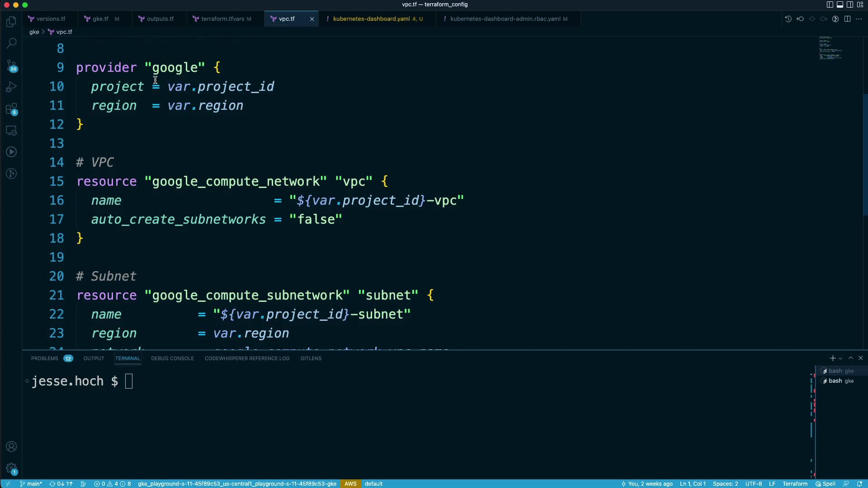Open the new terminal launch profile dropdown
Screen dimensions: 868x488
[840, 358]
